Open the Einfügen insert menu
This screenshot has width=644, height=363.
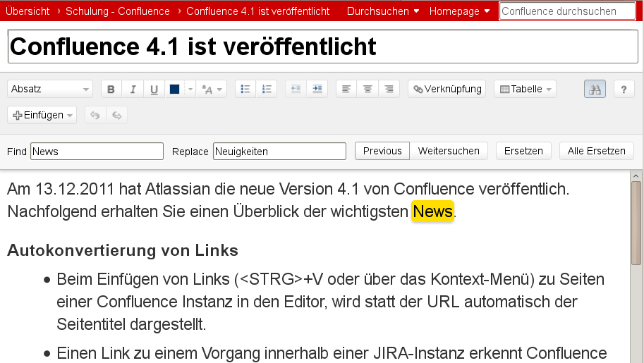(x=42, y=115)
